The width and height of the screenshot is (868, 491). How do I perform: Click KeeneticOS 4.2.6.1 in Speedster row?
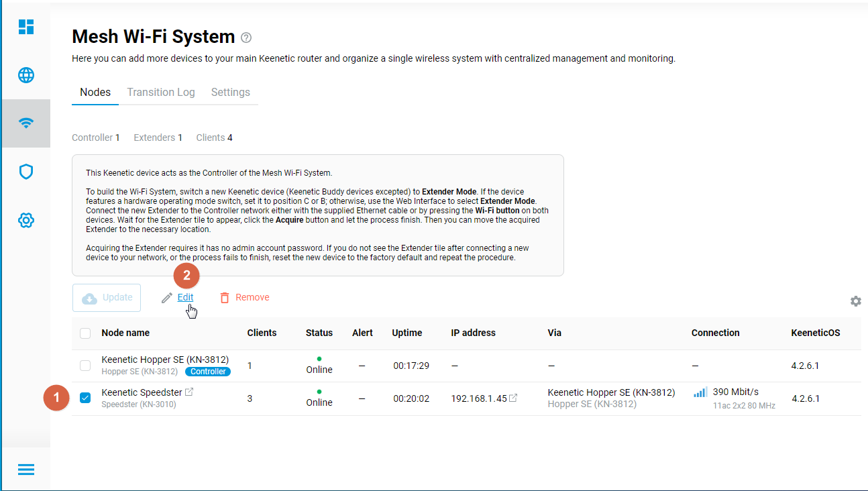(x=806, y=398)
